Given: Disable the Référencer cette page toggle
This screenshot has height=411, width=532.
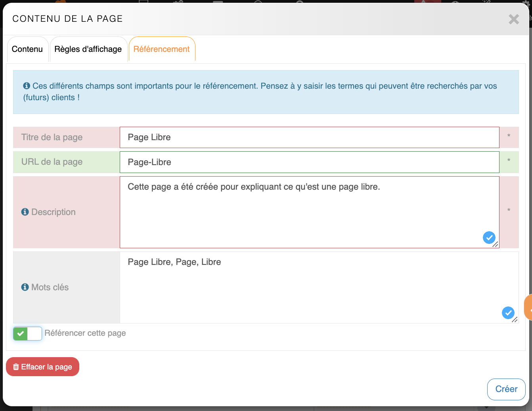Looking at the screenshot, I should pyautogui.click(x=27, y=334).
